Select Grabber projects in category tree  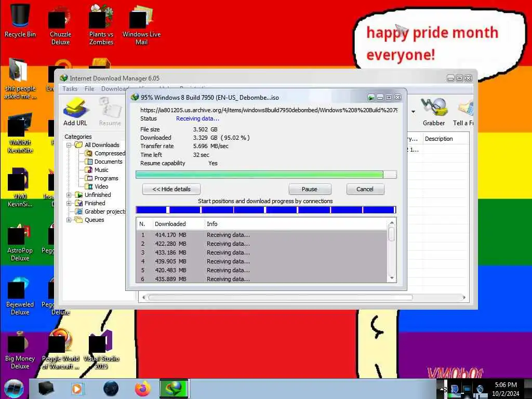point(100,212)
